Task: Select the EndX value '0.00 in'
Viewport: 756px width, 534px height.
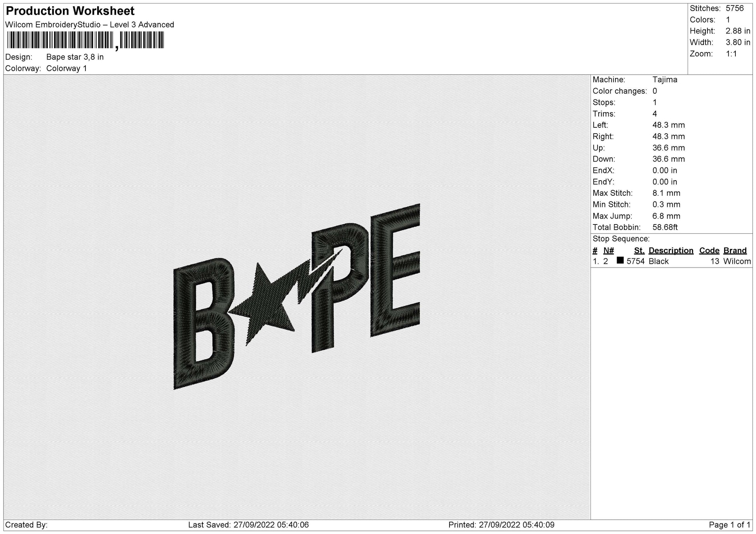Action: (665, 170)
